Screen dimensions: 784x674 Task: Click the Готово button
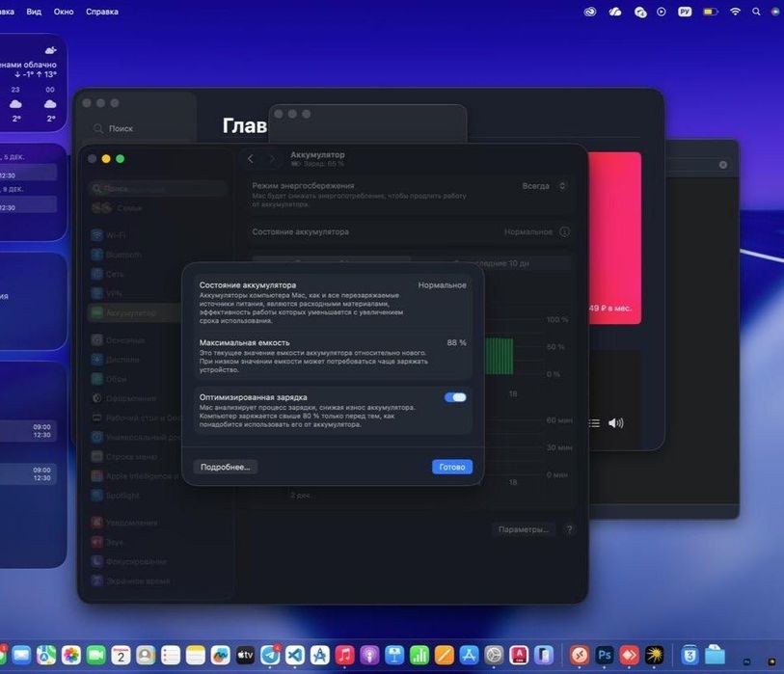[x=452, y=467]
